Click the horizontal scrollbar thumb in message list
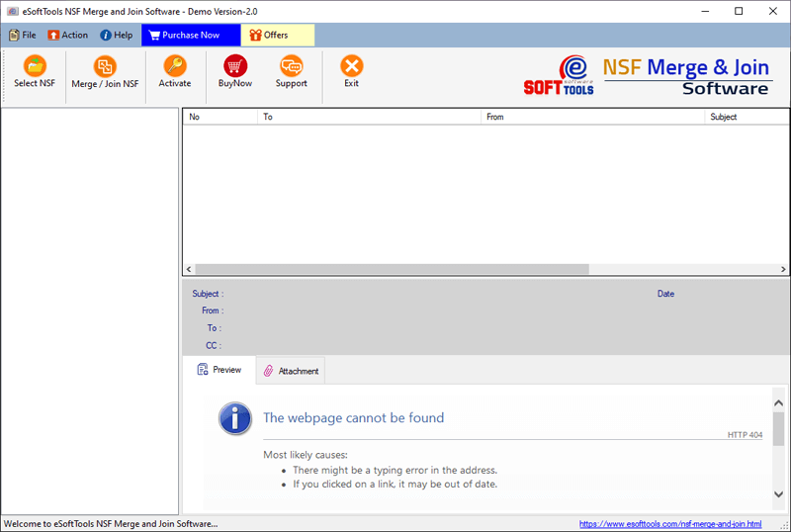The width and height of the screenshot is (791, 532). point(392,269)
